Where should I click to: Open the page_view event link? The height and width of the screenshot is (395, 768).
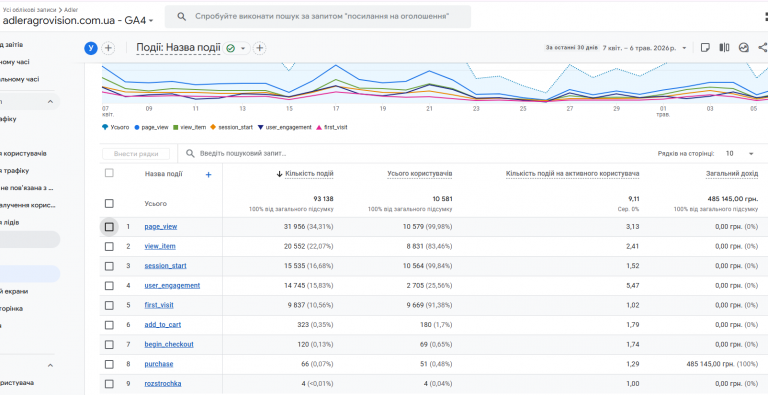click(161, 227)
